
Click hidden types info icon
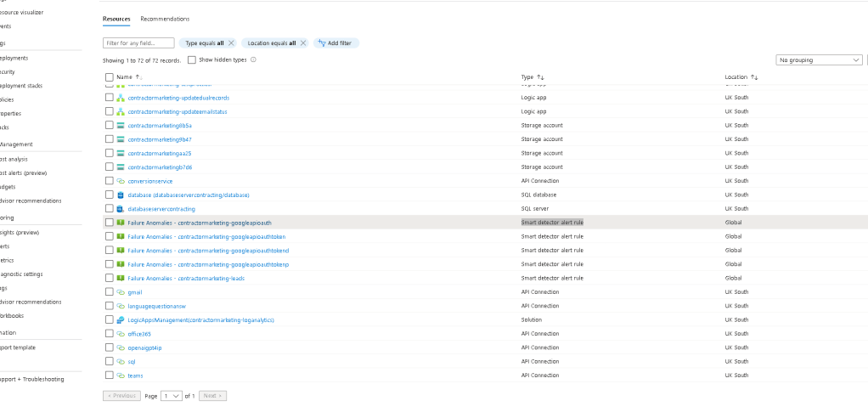[254, 59]
